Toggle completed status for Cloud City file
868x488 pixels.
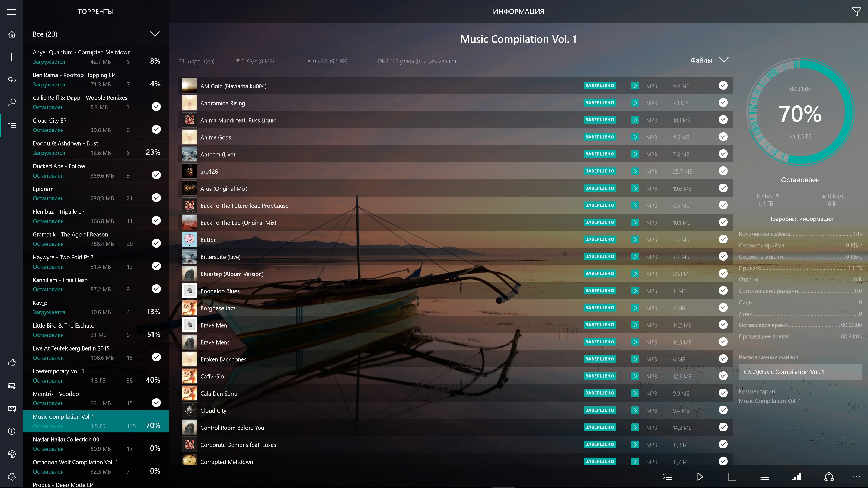723,410
